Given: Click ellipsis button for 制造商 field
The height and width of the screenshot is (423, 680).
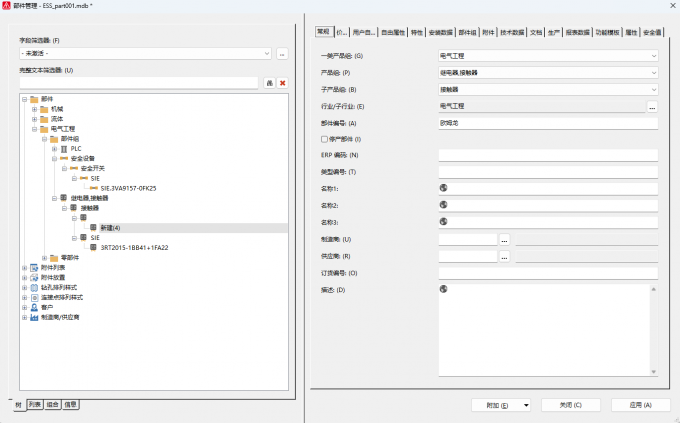Looking at the screenshot, I should coord(504,239).
